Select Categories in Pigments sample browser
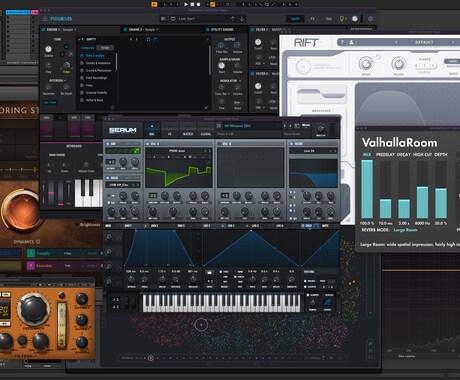 pyautogui.click(x=87, y=48)
